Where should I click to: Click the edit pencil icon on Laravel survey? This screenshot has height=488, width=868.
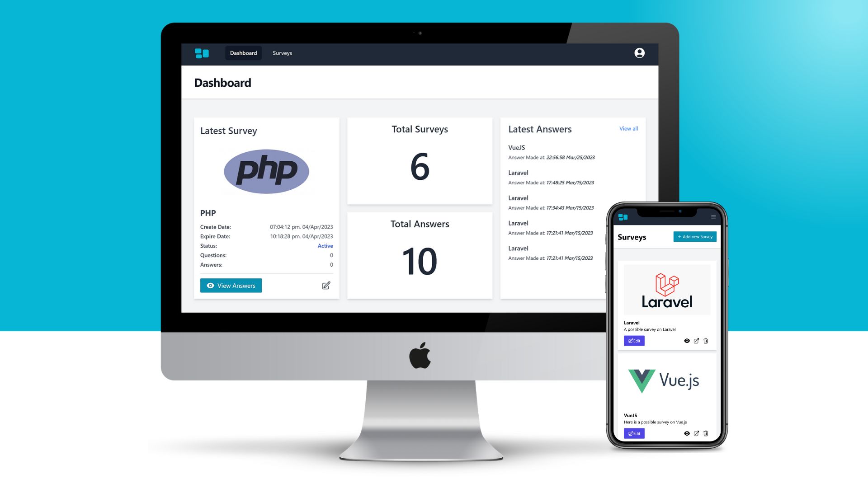coord(634,340)
